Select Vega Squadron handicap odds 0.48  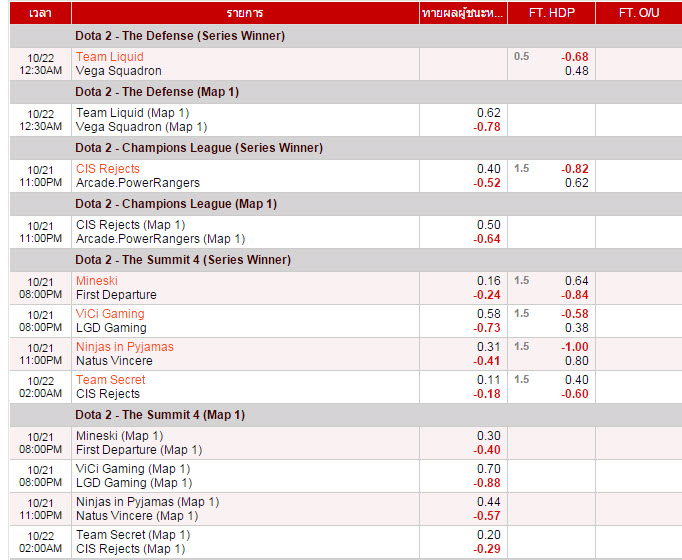(577, 71)
